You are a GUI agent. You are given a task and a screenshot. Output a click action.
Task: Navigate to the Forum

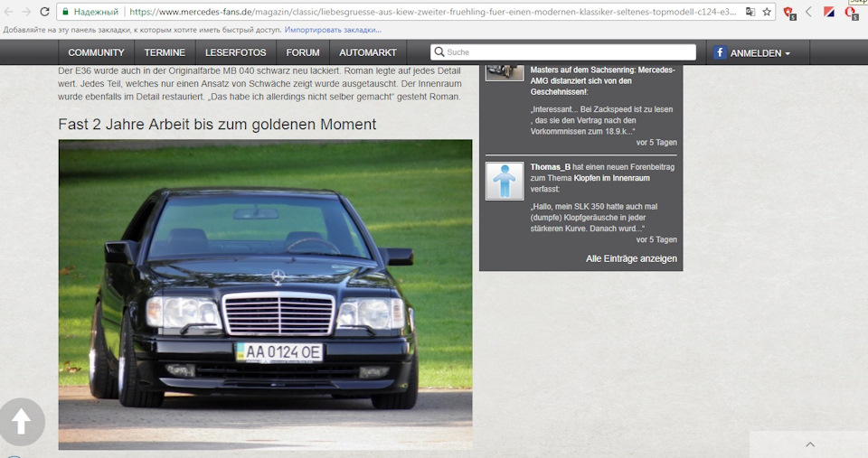point(303,52)
